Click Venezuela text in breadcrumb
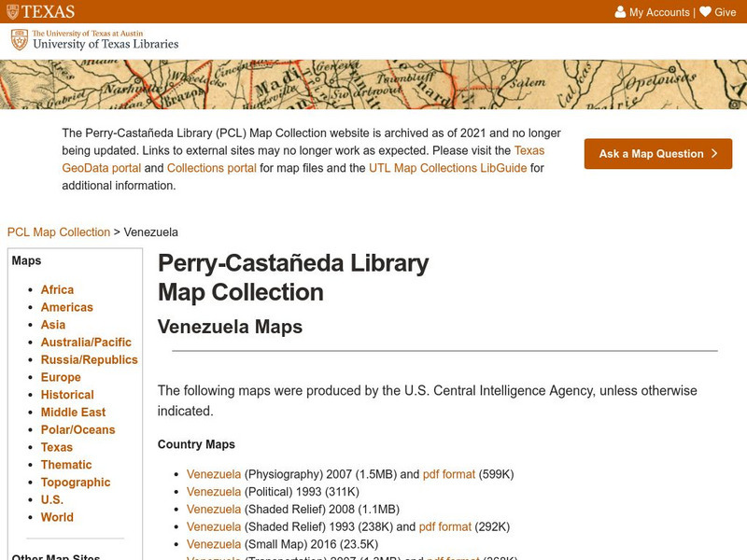Image resolution: width=747 pixels, height=560 pixels. click(x=150, y=231)
